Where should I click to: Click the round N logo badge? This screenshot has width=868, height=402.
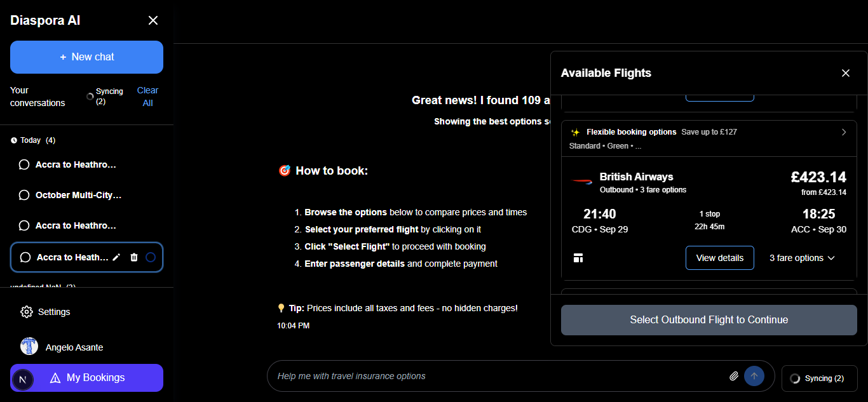(23, 380)
